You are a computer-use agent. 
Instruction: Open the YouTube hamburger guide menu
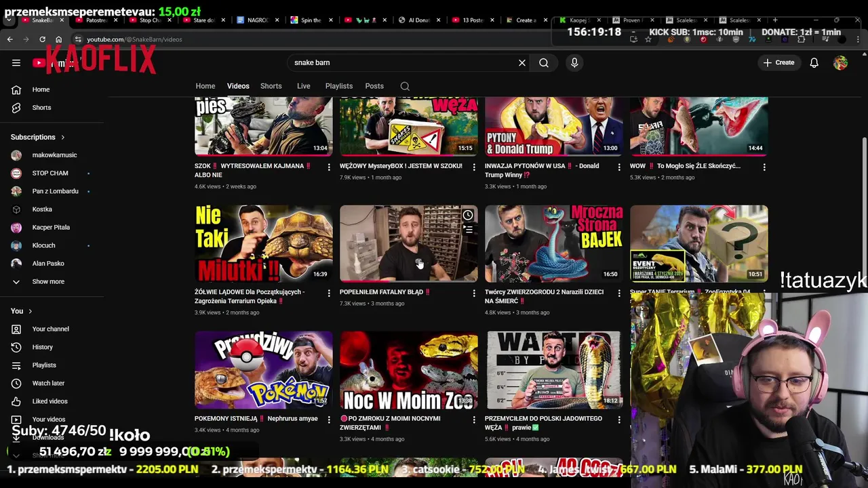(x=16, y=63)
